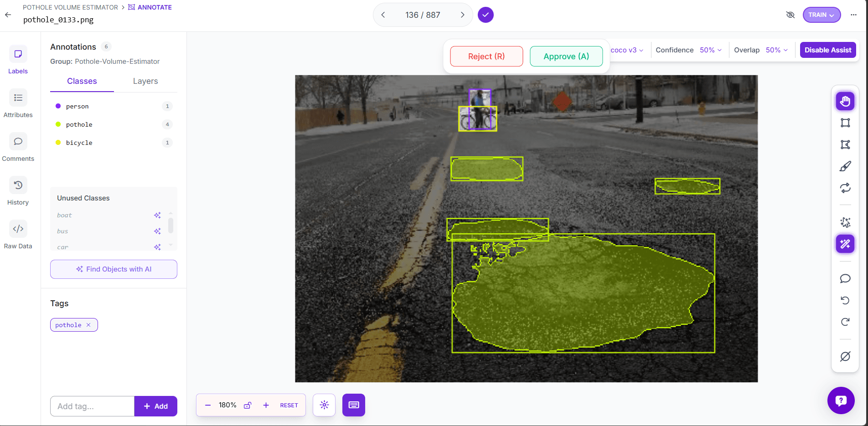Viewport: 868px width, 426px height.
Task: Click the 180% zoom value
Action: 227,405
